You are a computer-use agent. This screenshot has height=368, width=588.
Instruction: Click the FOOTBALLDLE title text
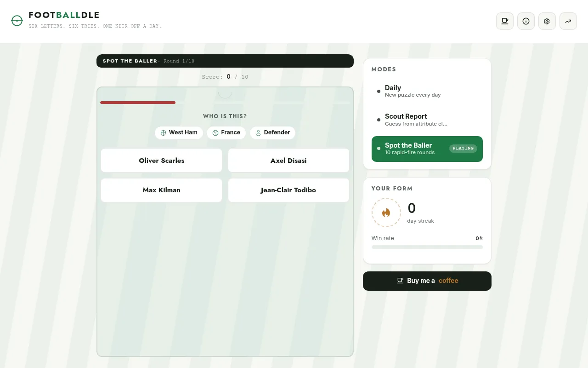pyautogui.click(x=64, y=15)
